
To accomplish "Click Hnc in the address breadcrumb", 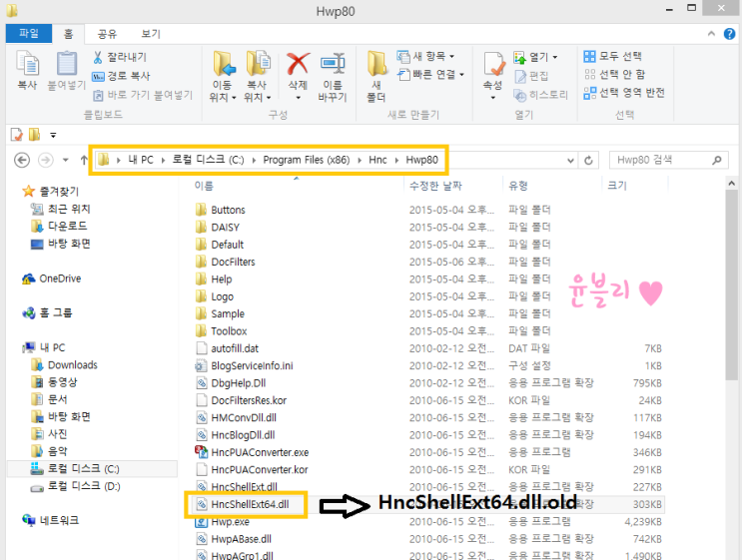I will [x=377, y=160].
